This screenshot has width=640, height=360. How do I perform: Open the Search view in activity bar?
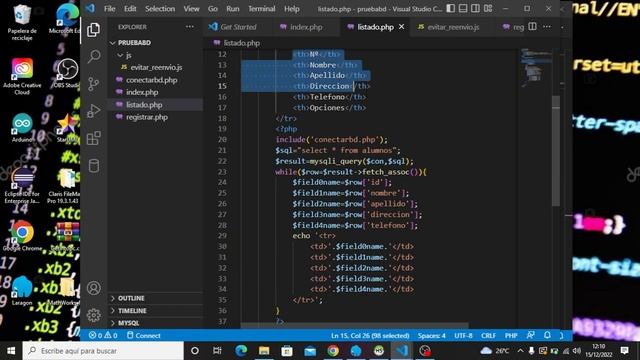point(94,56)
